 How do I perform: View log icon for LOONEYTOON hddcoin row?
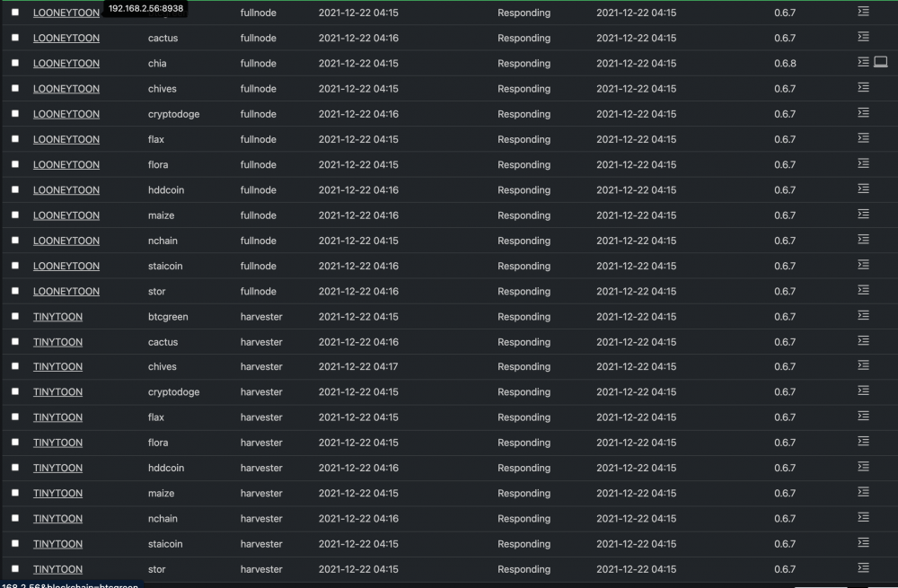[x=863, y=189]
